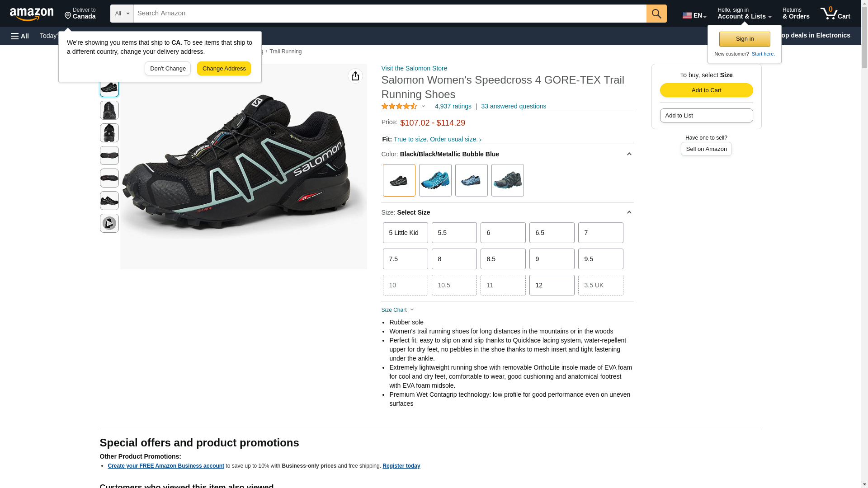Open the shopping cart
Image resolution: width=868 pixels, height=488 pixels.
click(835, 14)
